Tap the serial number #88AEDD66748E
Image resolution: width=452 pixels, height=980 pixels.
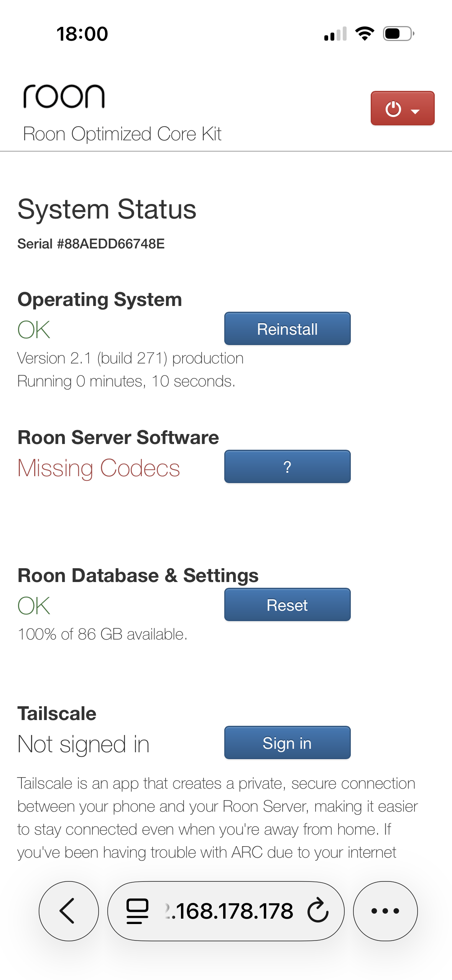point(91,244)
